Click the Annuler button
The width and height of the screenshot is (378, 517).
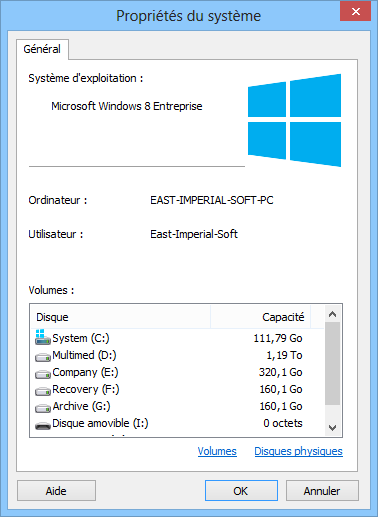pos(322,491)
